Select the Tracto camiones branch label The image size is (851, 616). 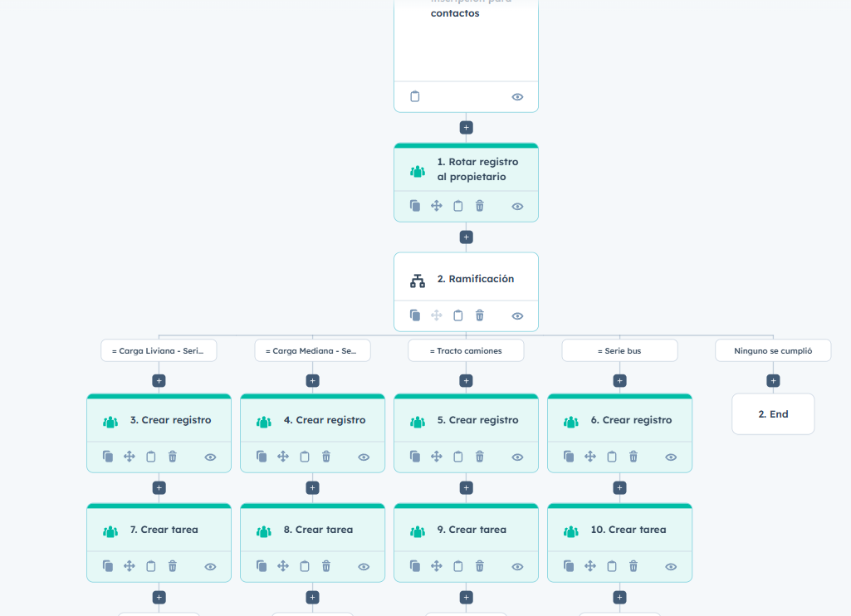point(466,351)
